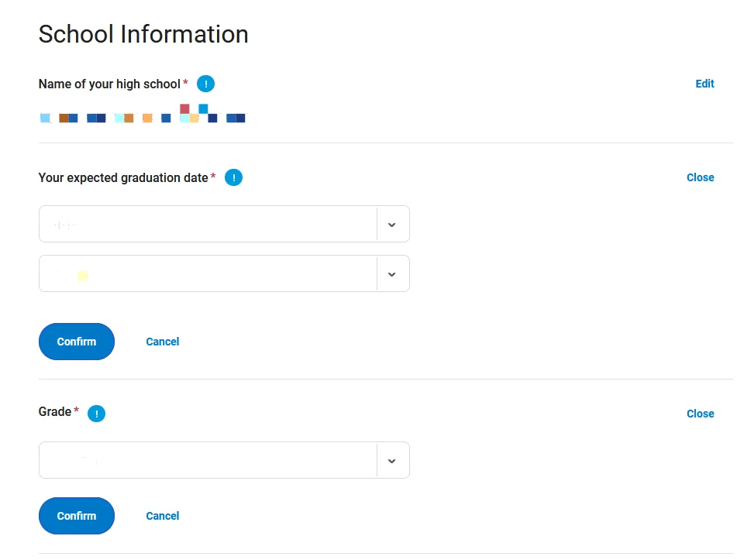
Task: Confirm the expected graduation date
Action: (x=77, y=342)
